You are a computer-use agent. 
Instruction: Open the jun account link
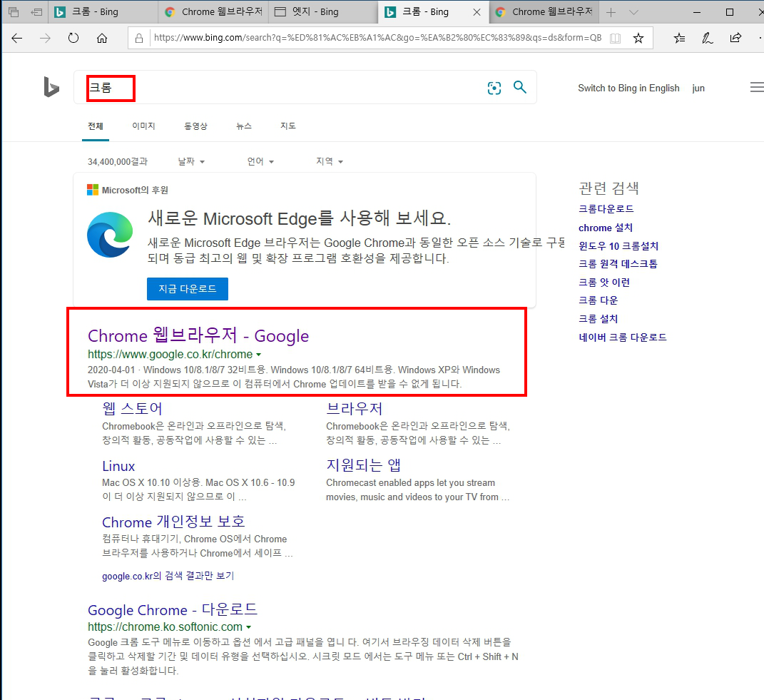pyautogui.click(x=698, y=88)
